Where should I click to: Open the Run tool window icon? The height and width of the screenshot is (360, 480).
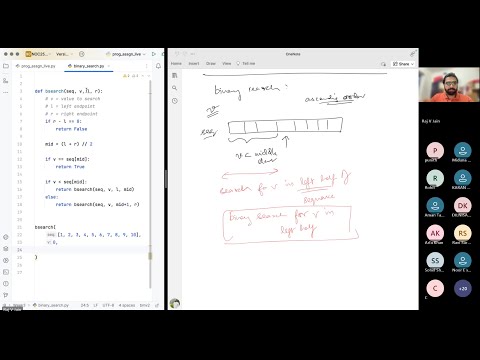click(6, 260)
